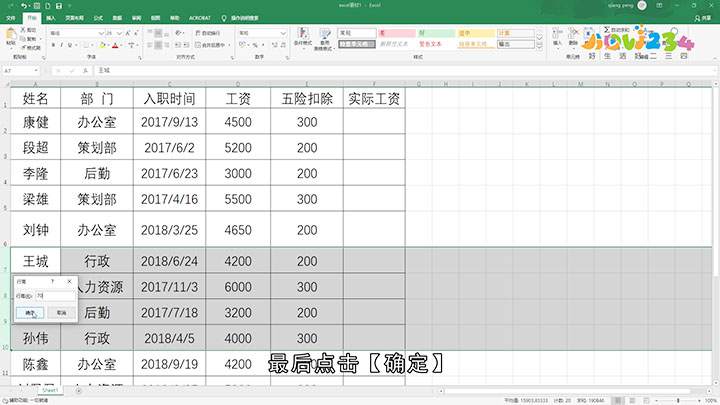Click the Increase Font Size icon
The width and height of the screenshot is (720, 405).
pyautogui.click(x=128, y=33)
